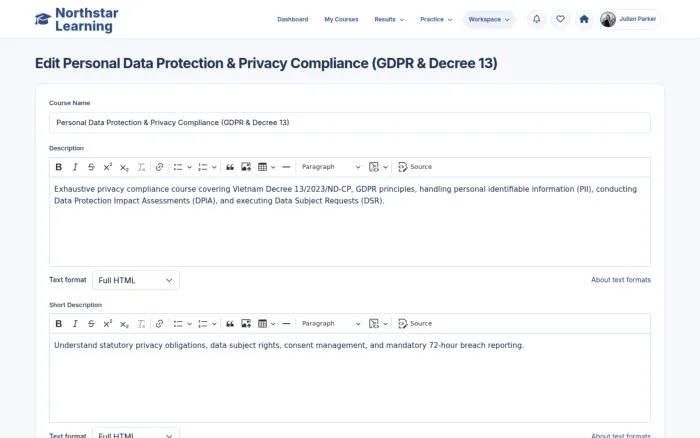Insert block quote in Short Description editor
Image resolution: width=700 pixels, height=438 pixels.
point(230,324)
